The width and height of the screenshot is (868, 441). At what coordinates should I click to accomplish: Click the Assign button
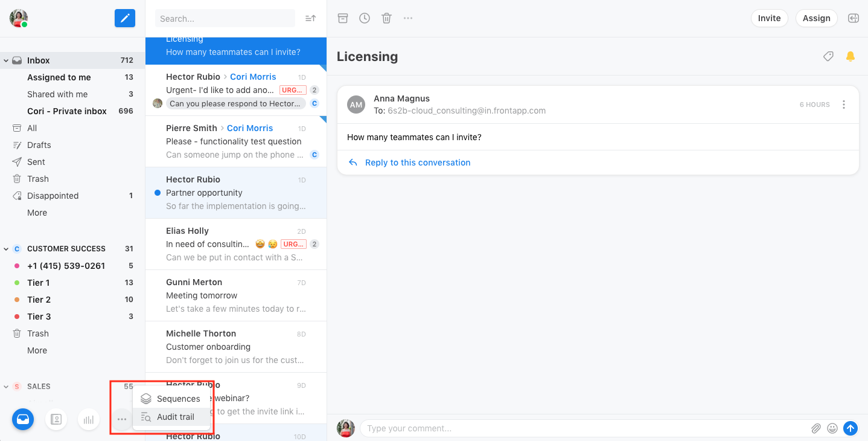817,18
